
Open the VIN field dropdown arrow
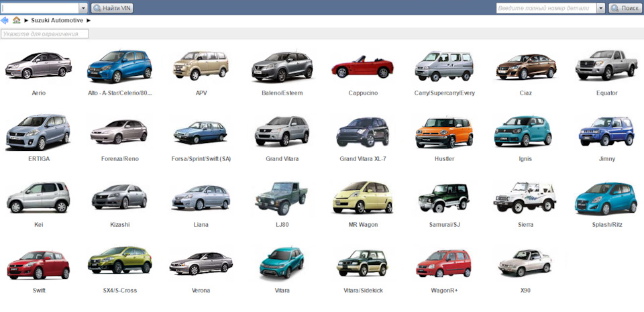(83, 8)
